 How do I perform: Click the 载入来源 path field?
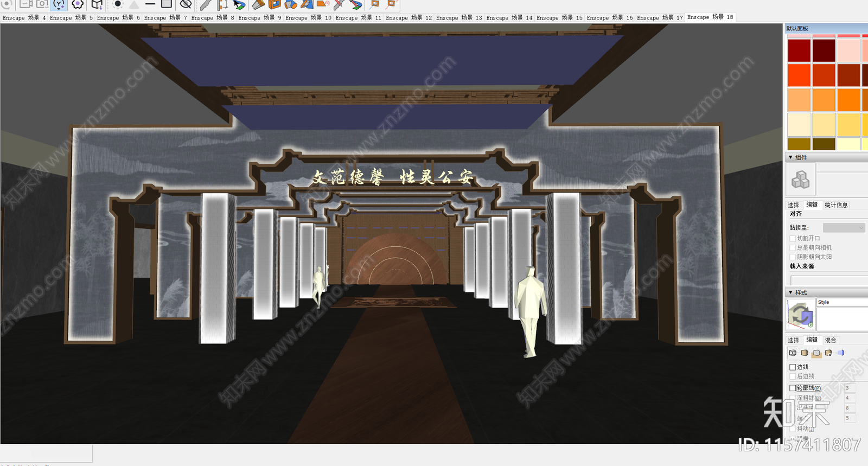tap(829, 280)
